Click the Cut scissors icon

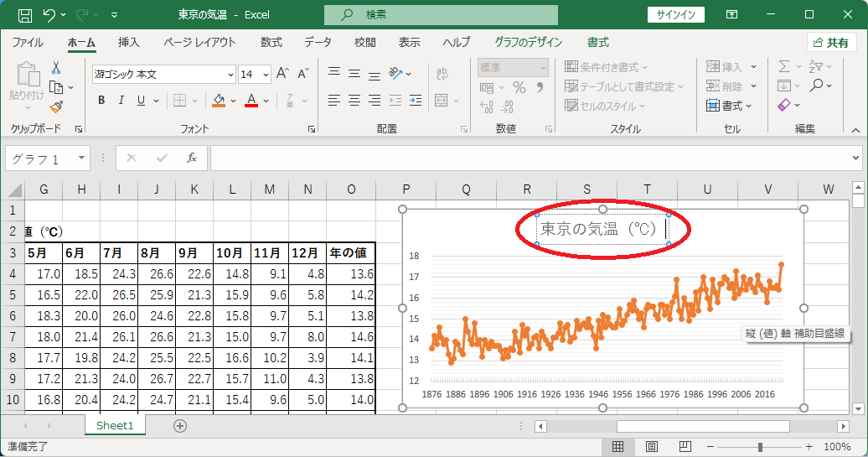coord(56,68)
